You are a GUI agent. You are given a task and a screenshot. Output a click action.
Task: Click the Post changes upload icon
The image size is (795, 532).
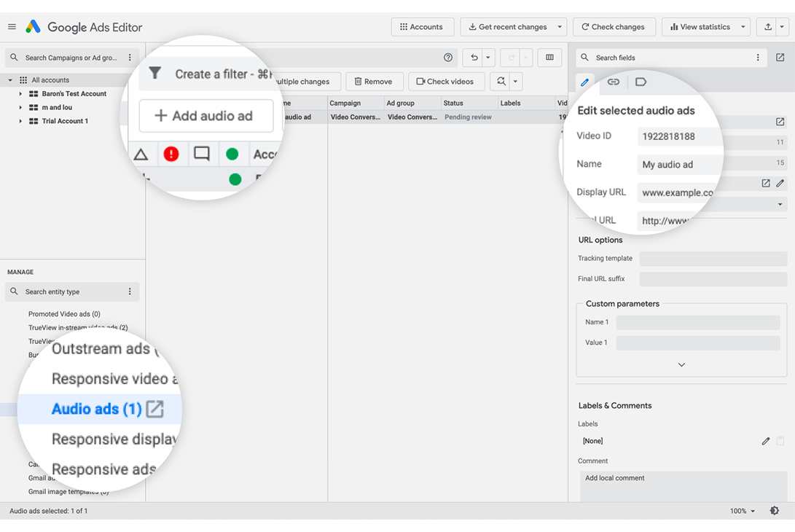click(x=767, y=27)
